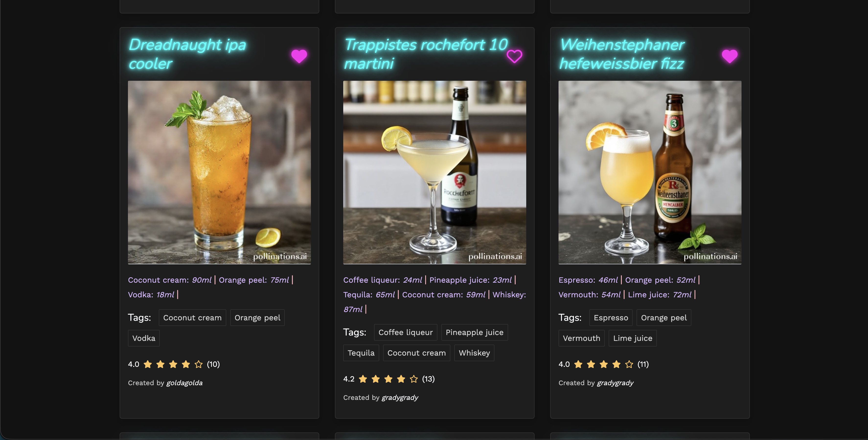Select the Coffee liqueur tag

[406, 332]
